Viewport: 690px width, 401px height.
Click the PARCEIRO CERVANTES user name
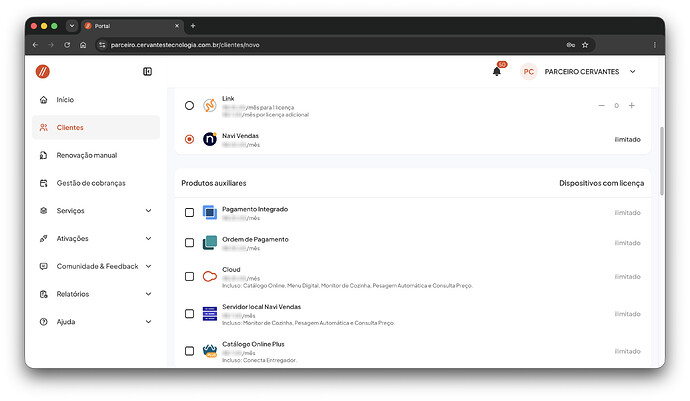(x=582, y=72)
